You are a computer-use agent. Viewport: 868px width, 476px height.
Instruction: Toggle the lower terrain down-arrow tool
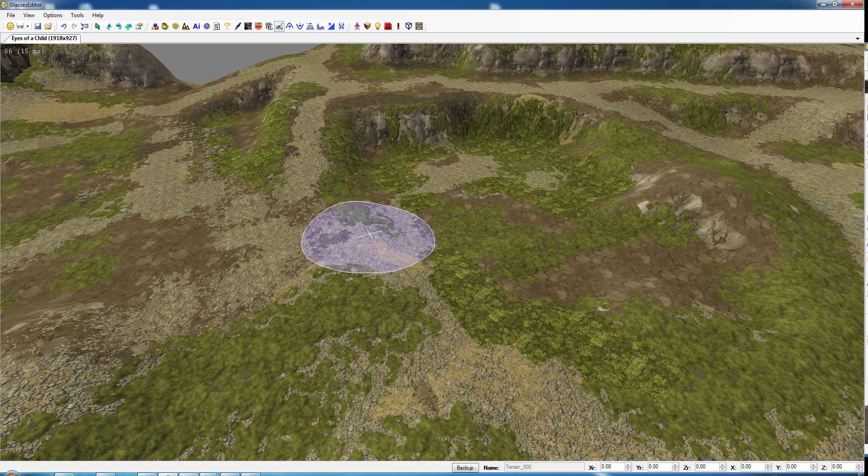300,27
